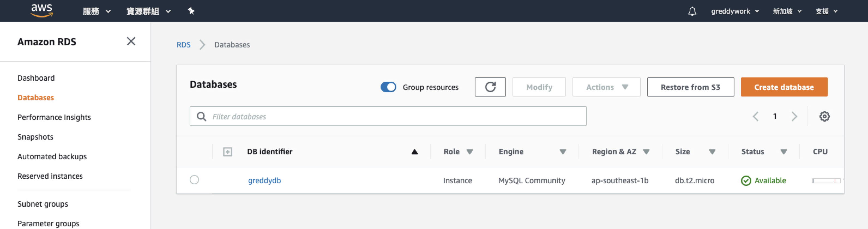Open the greddywork account menu
868x229 pixels.
735,11
